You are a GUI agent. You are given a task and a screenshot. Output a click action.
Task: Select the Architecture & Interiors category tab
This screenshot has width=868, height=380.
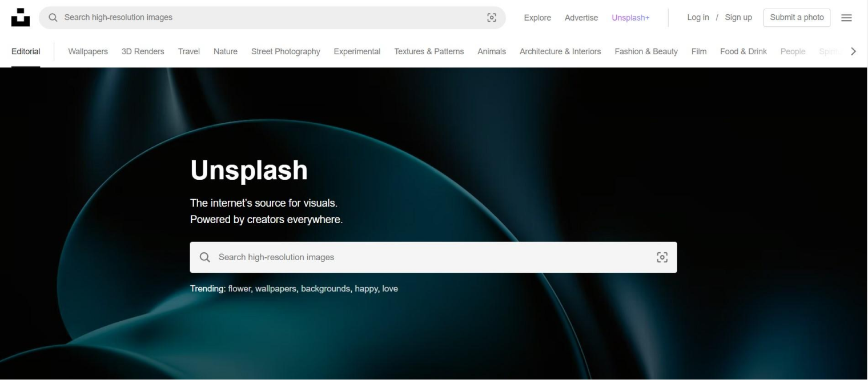pos(560,51)
